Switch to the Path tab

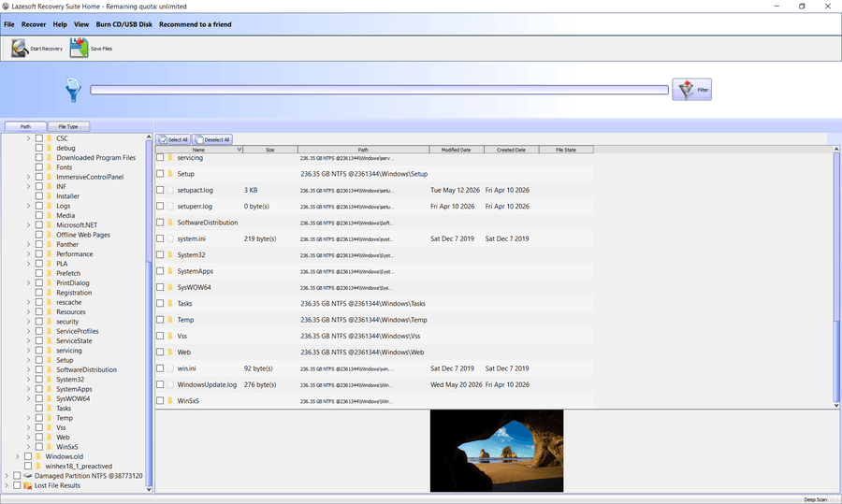[25, 126]
